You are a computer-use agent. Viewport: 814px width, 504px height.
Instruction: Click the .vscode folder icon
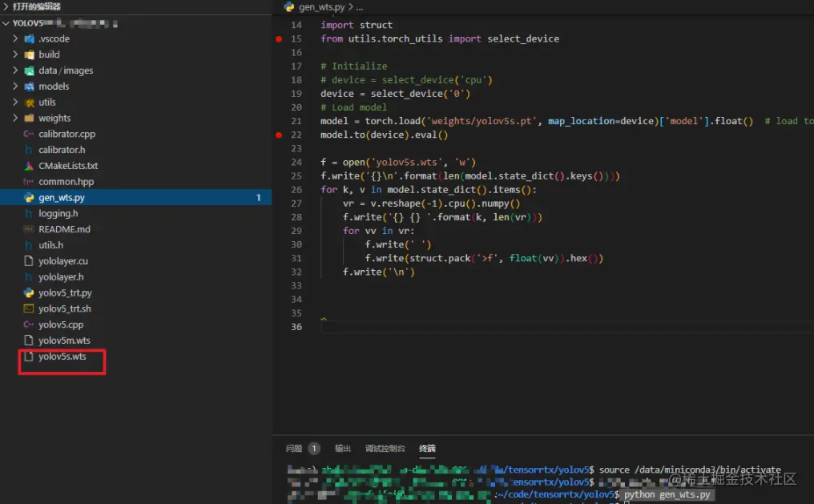click(29, 39)
